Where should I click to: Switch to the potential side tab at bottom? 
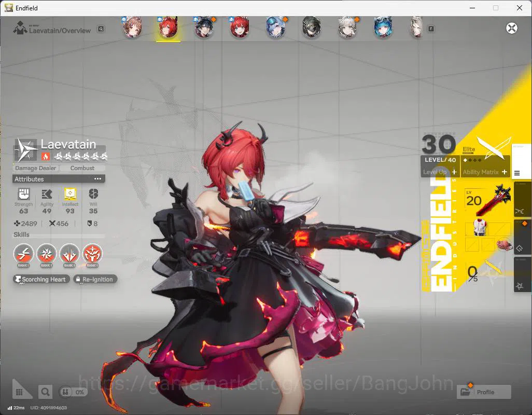click(522, 274)
